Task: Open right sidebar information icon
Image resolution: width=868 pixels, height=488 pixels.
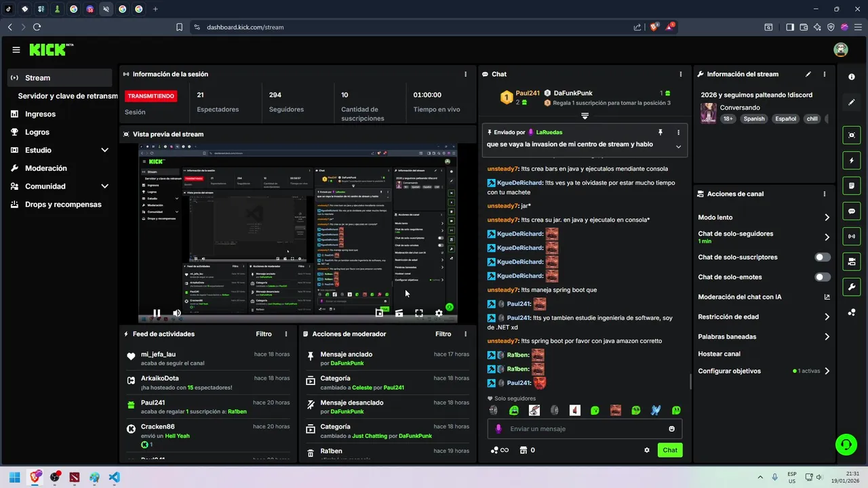Action: pos(852,77)
